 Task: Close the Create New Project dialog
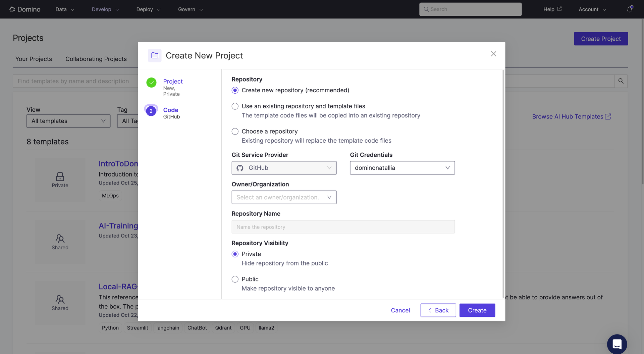(493, 54)
